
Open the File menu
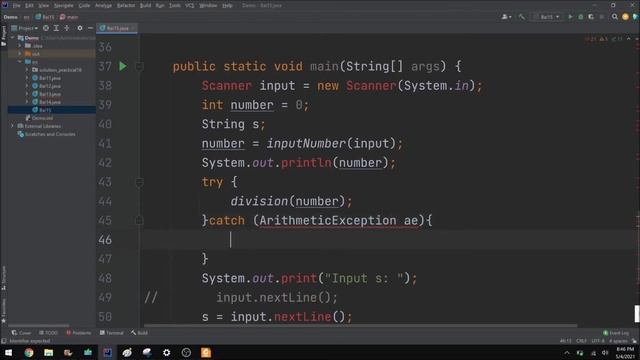tap(16, 5)
